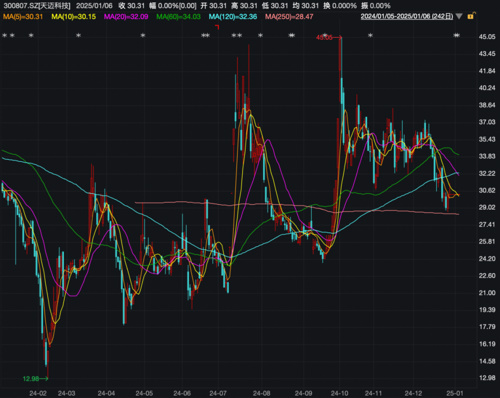This screenshot has width=500, height=398.
Task: Click the 24-10 date axis label
Action: coord(340,393)
